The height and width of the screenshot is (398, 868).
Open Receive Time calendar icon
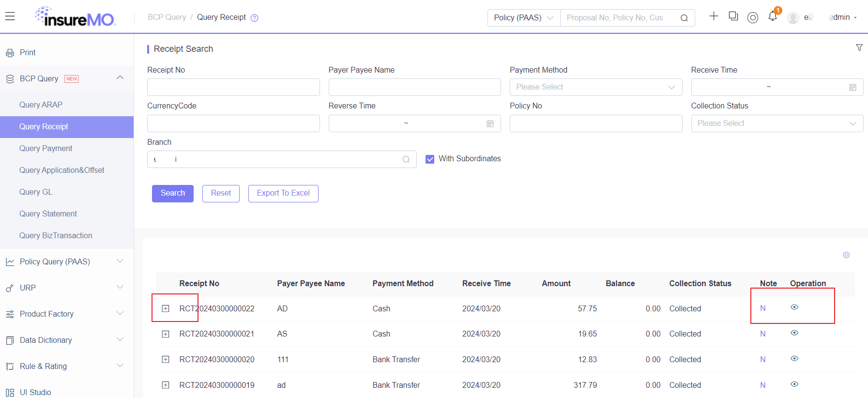[x=853, y=87]
